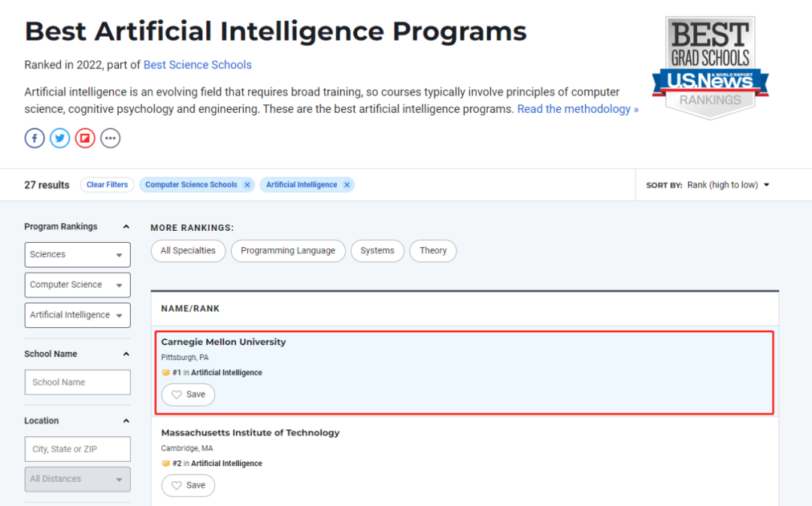
Task: Select the Systems ranking pill
Action: tap(377, 250)
